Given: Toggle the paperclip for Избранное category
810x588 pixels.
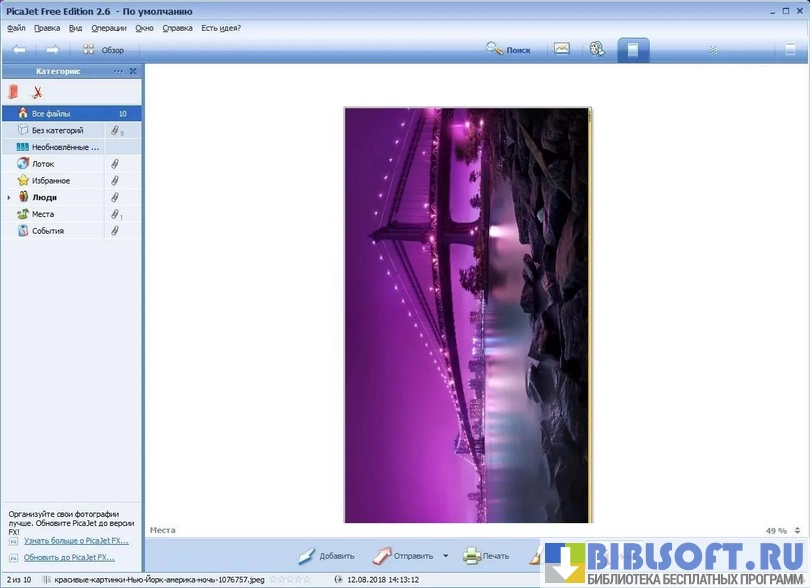Looking at the screenshot, I should 115,181.
